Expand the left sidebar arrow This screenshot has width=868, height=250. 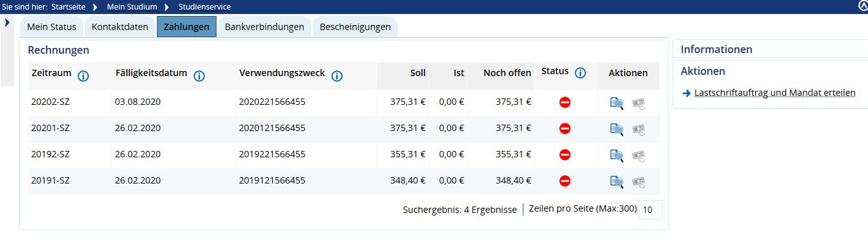pos(7,22)
